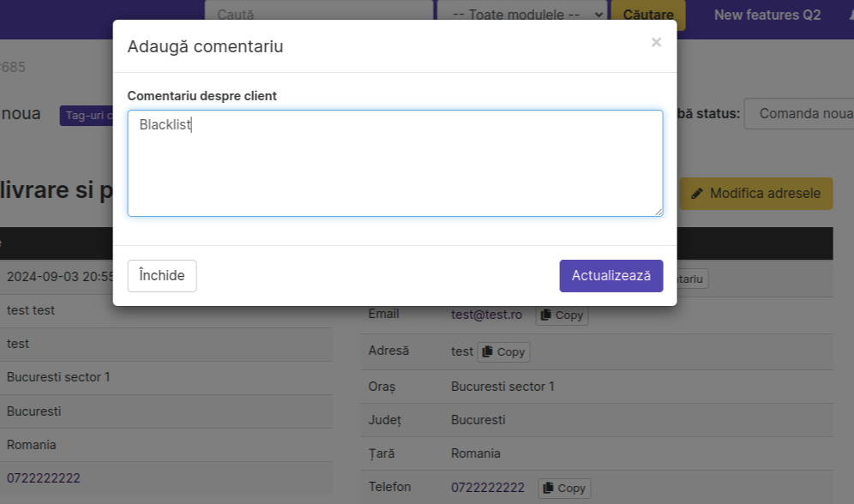Close the Adaugă comentariu dialog with X
Viewport: 854px width, 504px height.
(x=656, y=43)
